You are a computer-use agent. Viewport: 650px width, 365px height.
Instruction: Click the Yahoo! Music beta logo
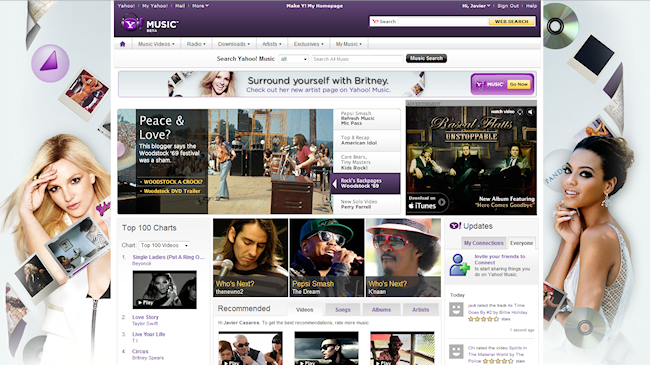150,24
